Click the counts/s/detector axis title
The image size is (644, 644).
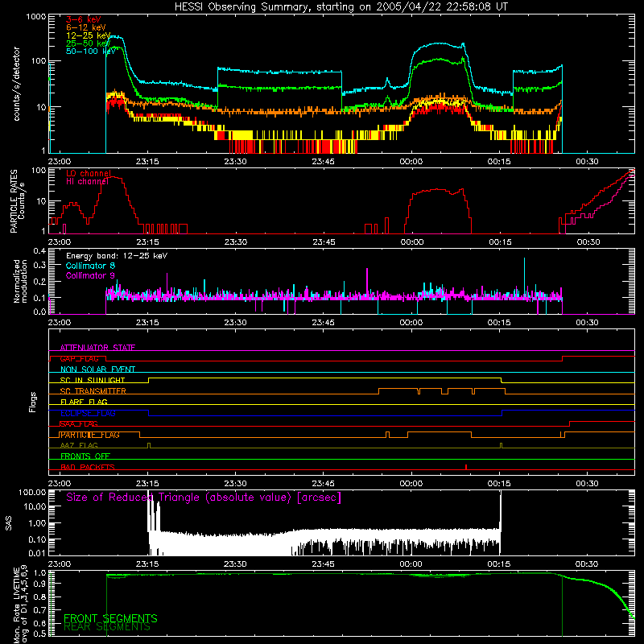tap(17, 84)
